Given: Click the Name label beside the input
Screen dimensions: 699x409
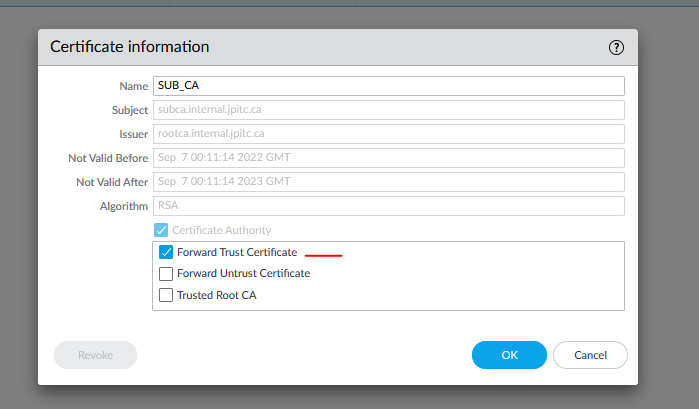Looking at the screenshot, I should pos(133,87).
